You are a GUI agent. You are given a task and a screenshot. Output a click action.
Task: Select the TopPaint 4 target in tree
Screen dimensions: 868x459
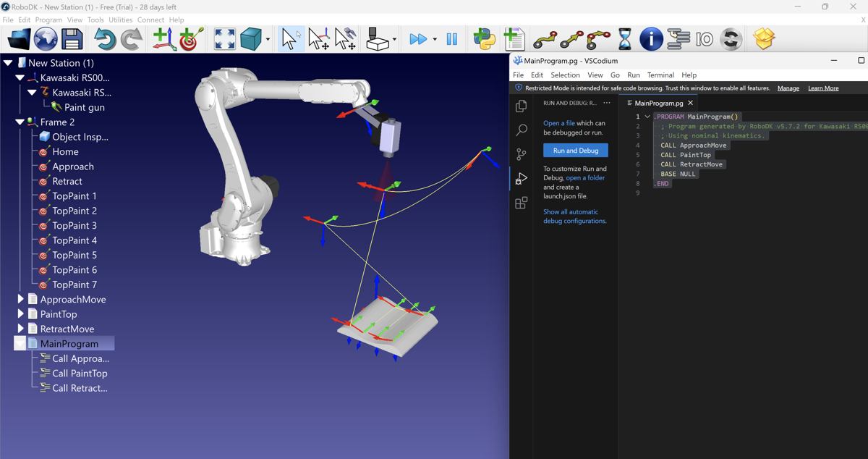tap(74, 240)
